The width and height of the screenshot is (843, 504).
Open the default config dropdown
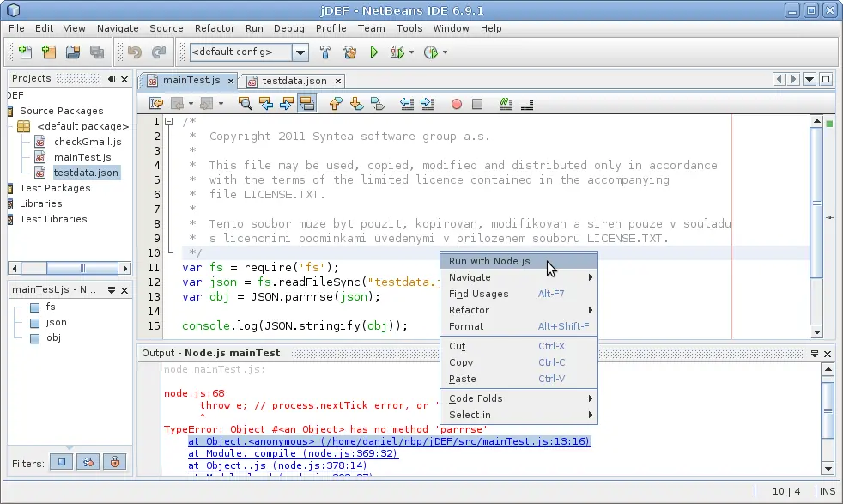point(300,52)
